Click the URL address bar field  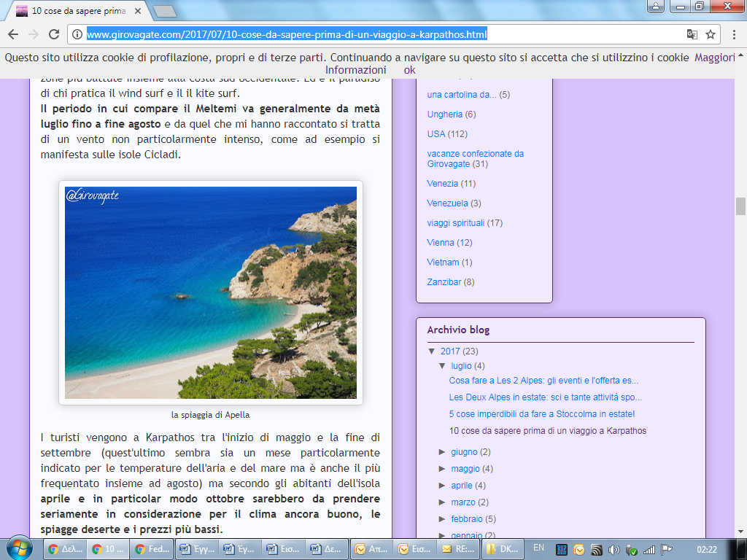tap(365, 34)
